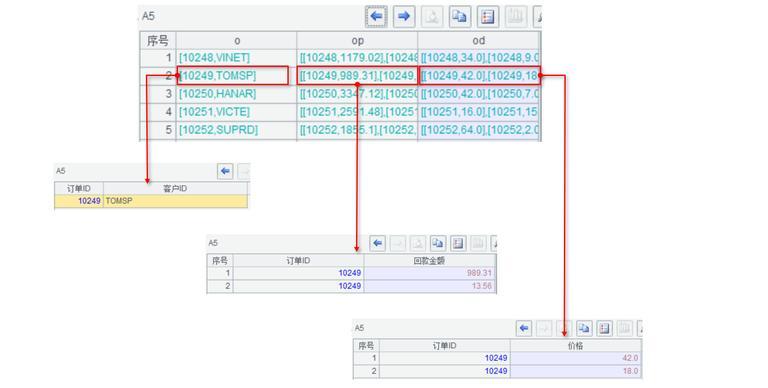The width and height of the screenshot is (768, 388).
Task: Click the copy icon in the 价格 panel
Action: pos(584,328)
